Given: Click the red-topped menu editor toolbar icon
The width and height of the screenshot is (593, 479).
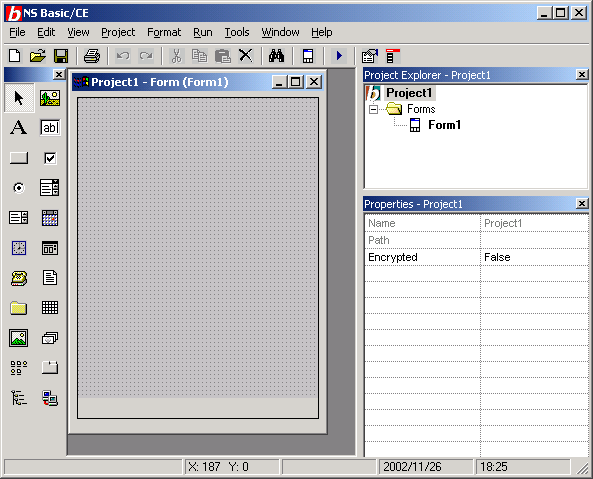Looking at the screenshot, I should (393, 56).
